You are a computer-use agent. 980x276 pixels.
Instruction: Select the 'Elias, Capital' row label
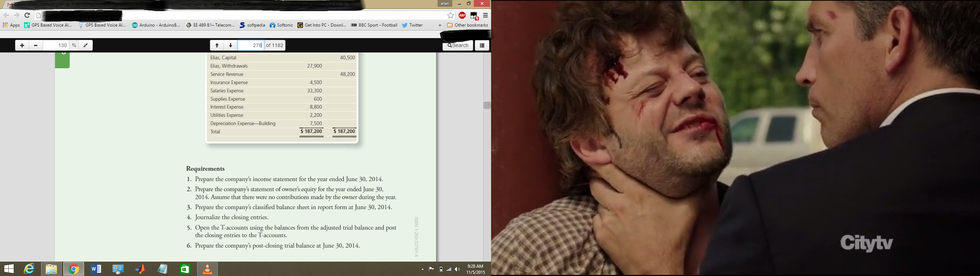[x=223, y=58]
